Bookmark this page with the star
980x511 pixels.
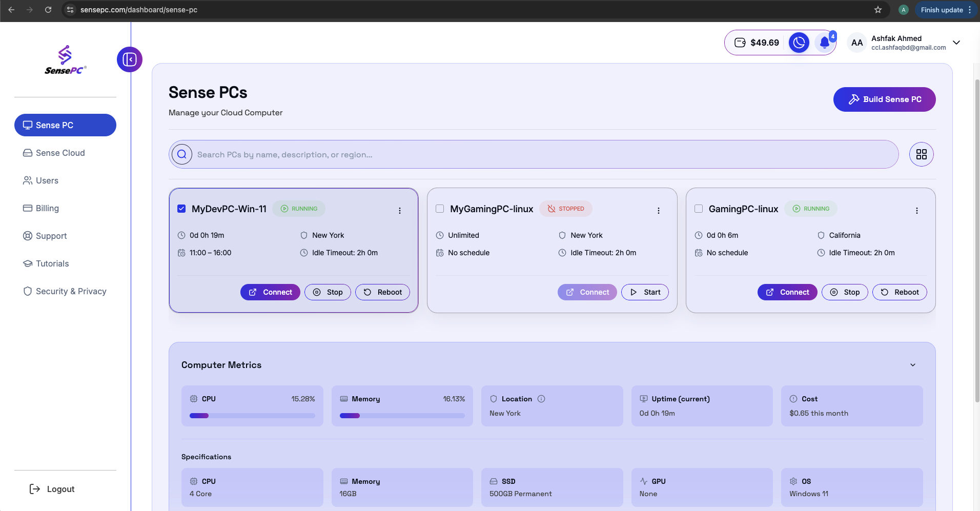pos(878,10)
